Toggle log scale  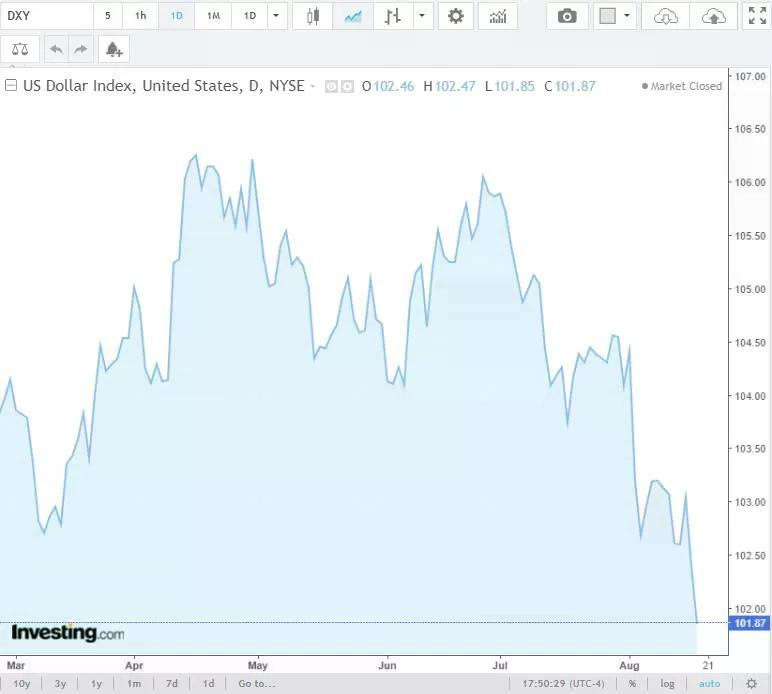click(667, 684)
